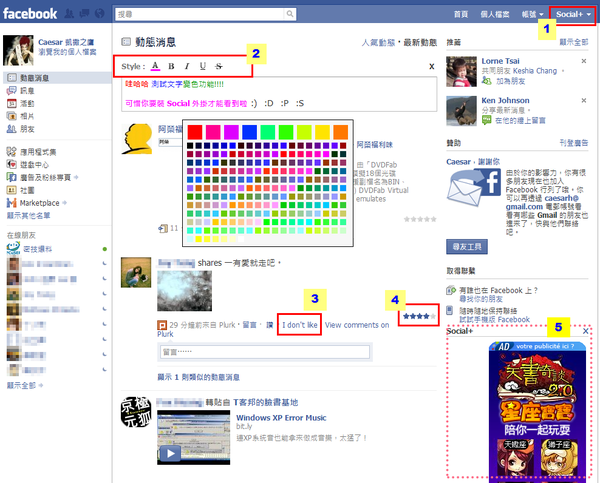Open Windows XP Error Music link

[281, 418]
